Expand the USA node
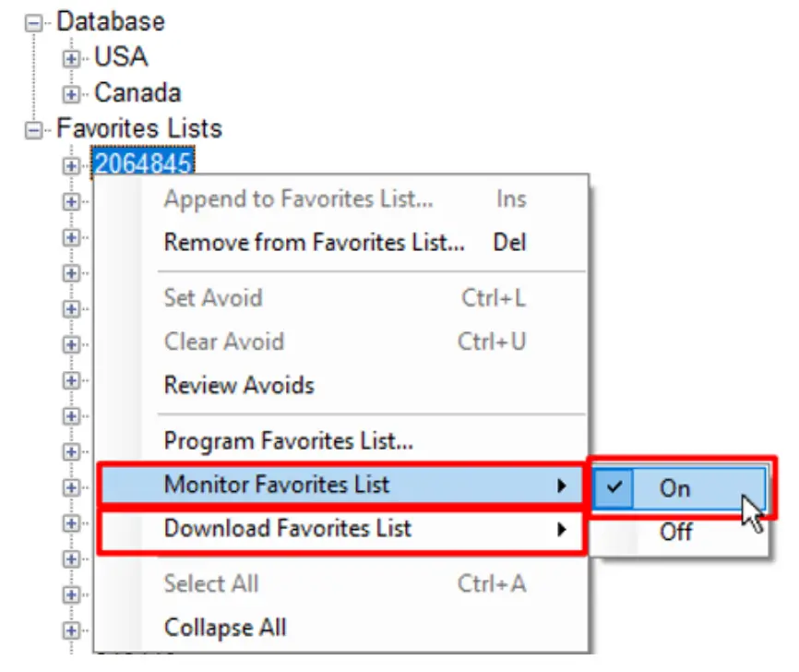This screenshot has height=672, width=799. (71, 58)
